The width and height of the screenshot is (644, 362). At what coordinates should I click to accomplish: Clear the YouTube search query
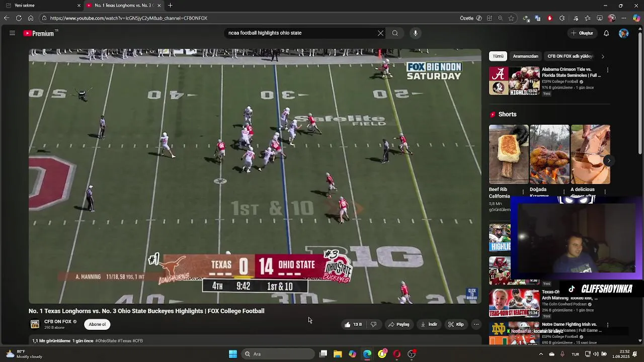[380, 33]
